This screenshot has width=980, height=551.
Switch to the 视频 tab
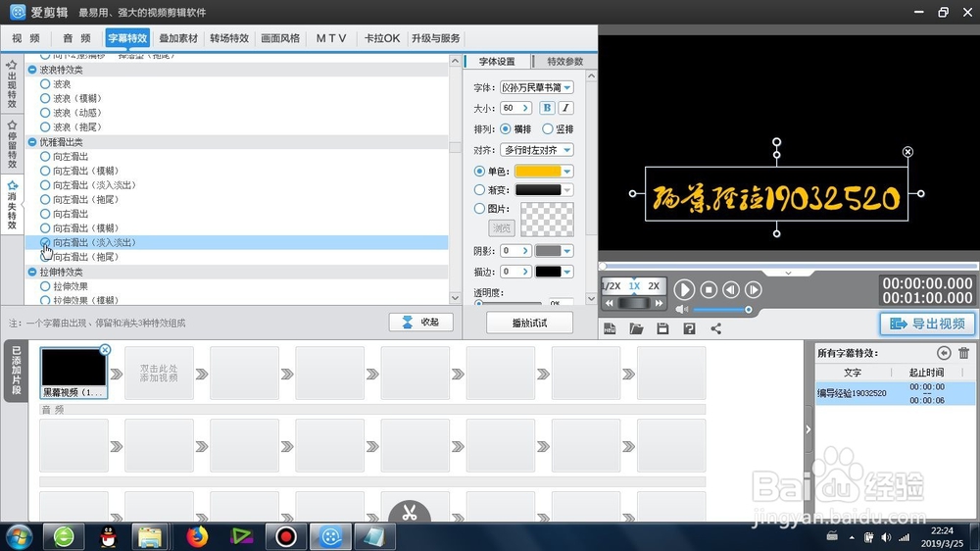point(25,38)
